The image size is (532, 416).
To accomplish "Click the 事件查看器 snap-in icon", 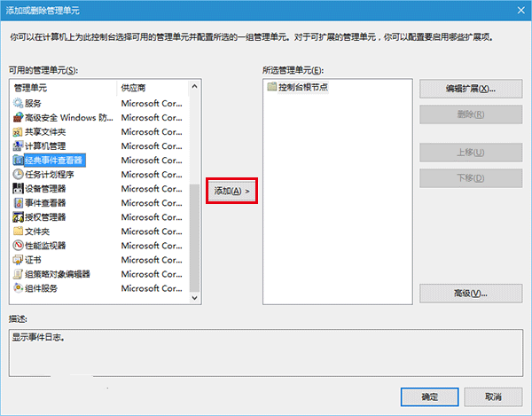I will [18, 203].
